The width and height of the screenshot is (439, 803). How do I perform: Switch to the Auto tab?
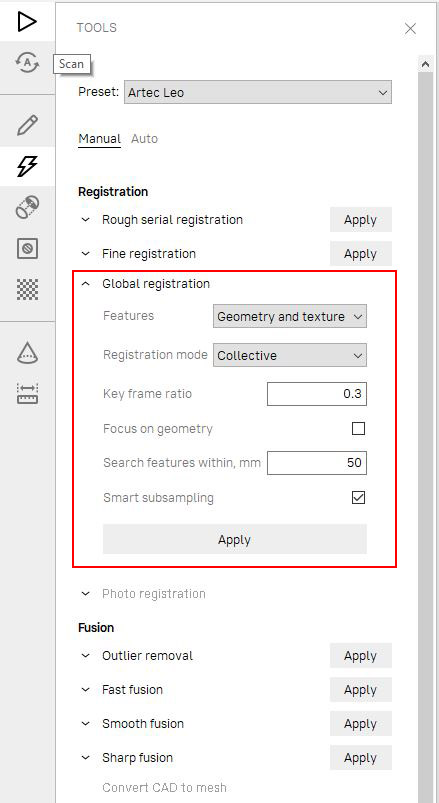[144, 139]
